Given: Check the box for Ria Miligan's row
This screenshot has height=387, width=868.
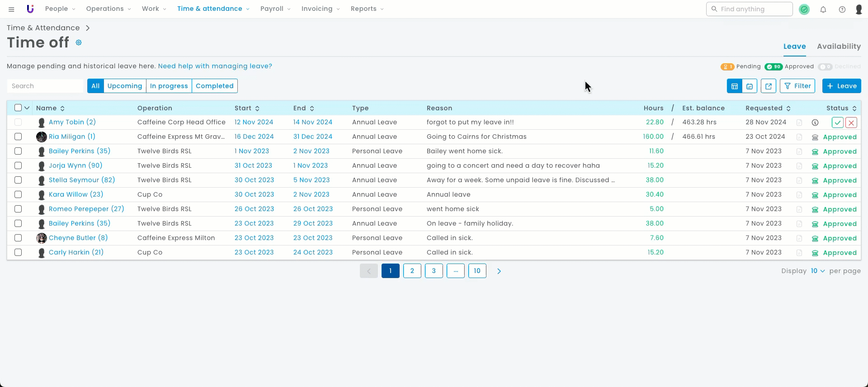Looking at the screenshot, I should pyautogui.click(x=18, y=137).
